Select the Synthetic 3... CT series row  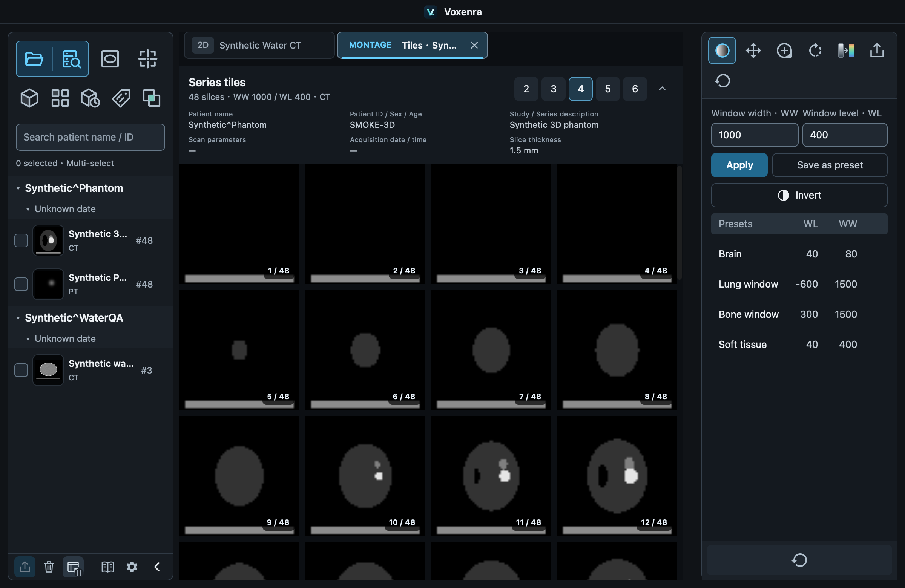click(x=90, y=240)
